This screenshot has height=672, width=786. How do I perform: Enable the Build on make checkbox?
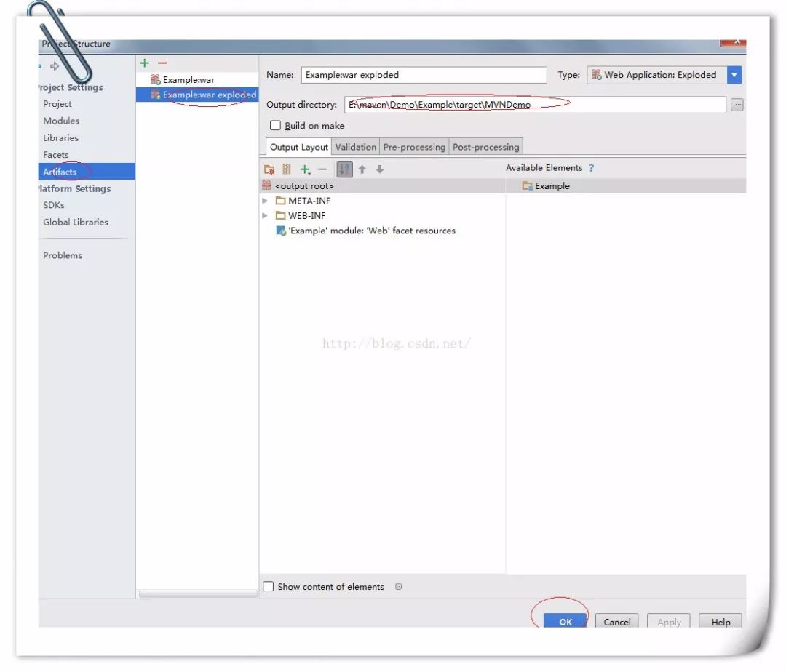(x=275, y=126)
